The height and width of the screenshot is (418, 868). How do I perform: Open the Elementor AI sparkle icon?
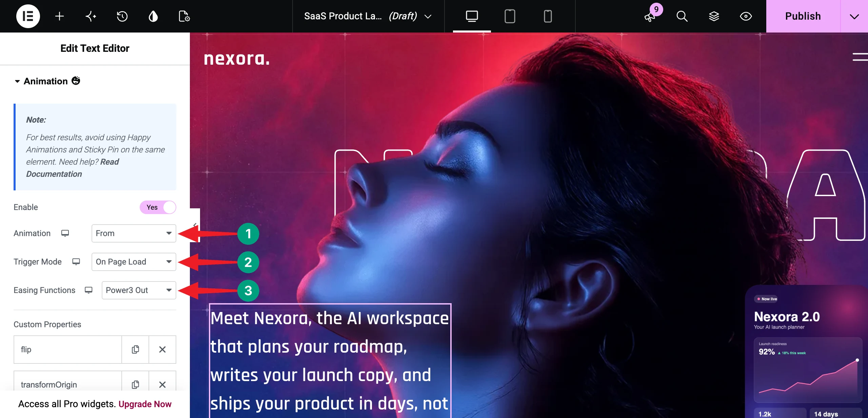pos(91,16)
